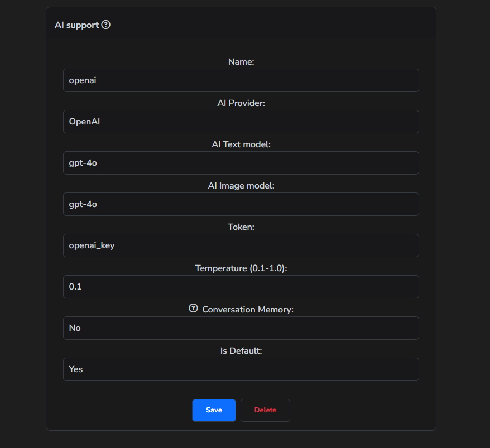Click the Name field label
This screenshot has width=490, height=448.
click(x=241, y=62)
